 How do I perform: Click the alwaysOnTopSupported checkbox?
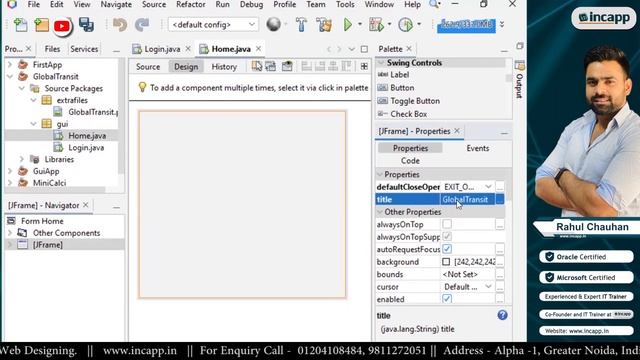coord(447,236)
